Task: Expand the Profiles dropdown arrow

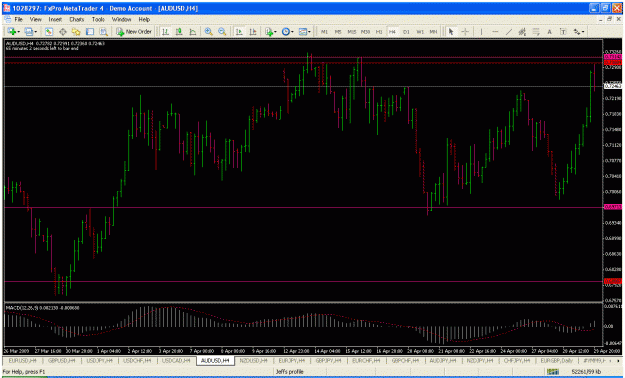Action: pos(35,32)
